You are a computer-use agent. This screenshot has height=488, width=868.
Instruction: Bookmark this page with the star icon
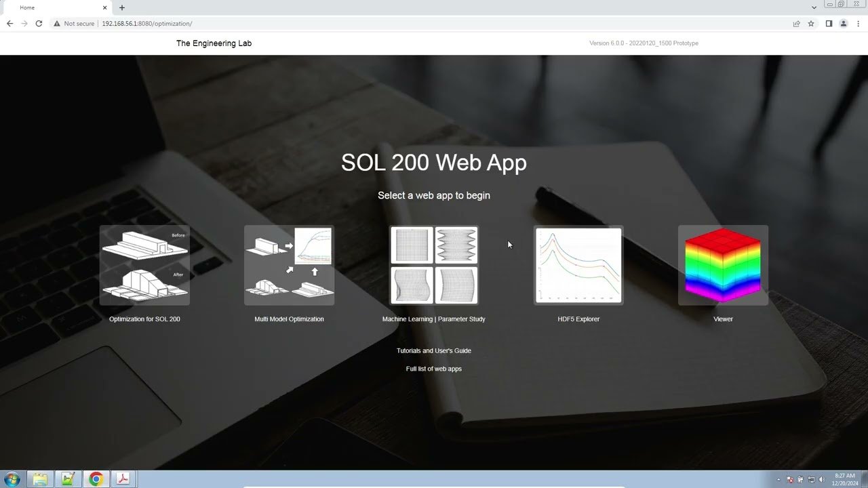click(x=811, y=24)
